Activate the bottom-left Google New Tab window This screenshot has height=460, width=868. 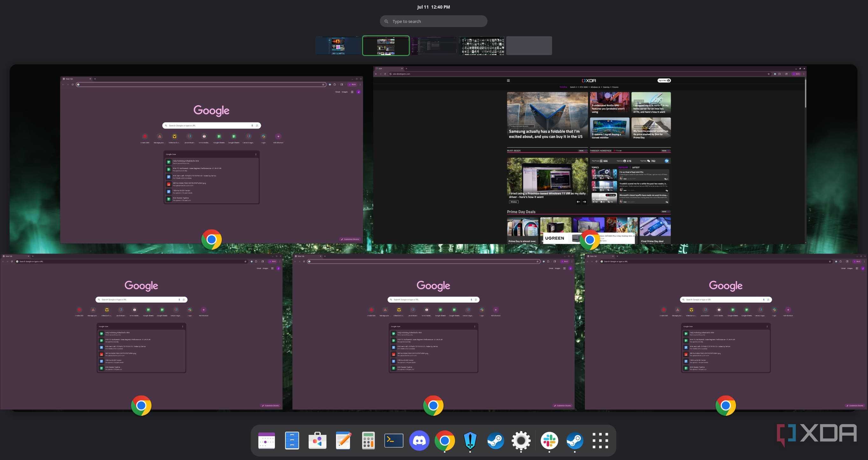pyautogui.click(x=141, y=331)
